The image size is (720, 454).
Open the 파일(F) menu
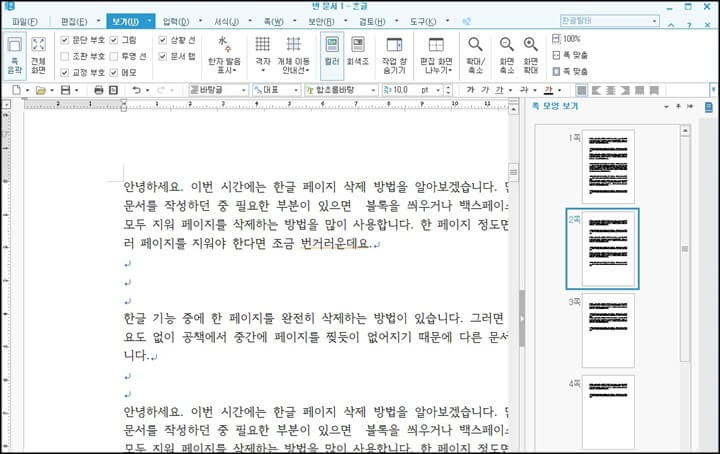[x=25, y=22]
